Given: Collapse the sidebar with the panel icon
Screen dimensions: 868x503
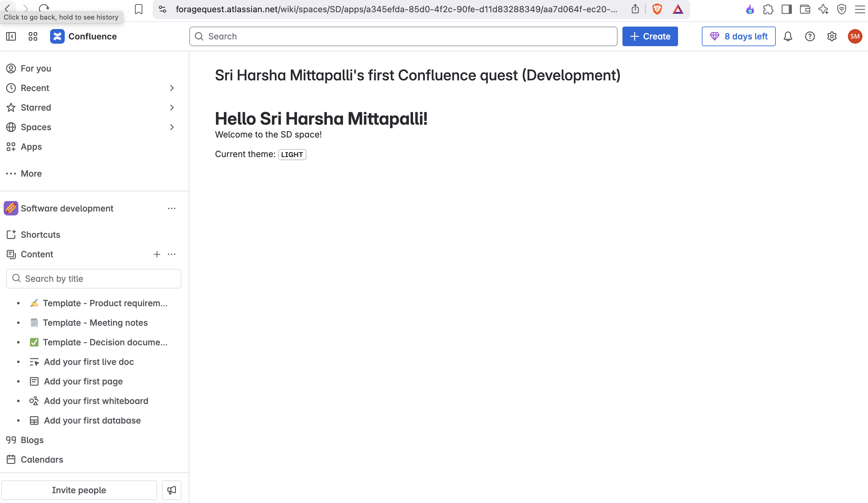Looking at the screenshot, I should (x=11, y=37).
